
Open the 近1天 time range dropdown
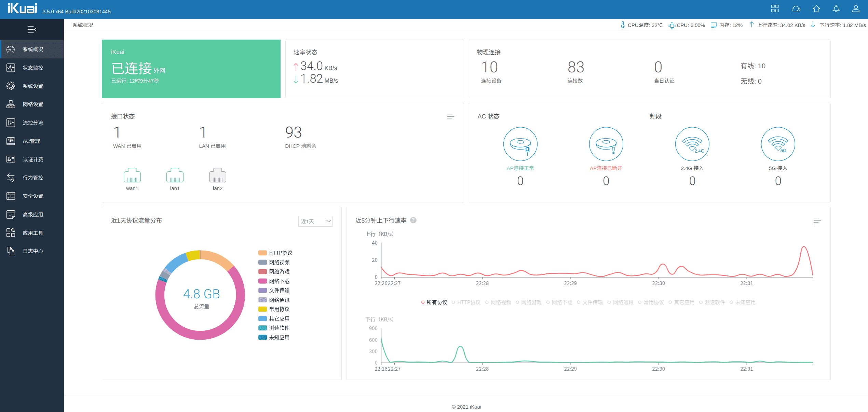[315, 221]
